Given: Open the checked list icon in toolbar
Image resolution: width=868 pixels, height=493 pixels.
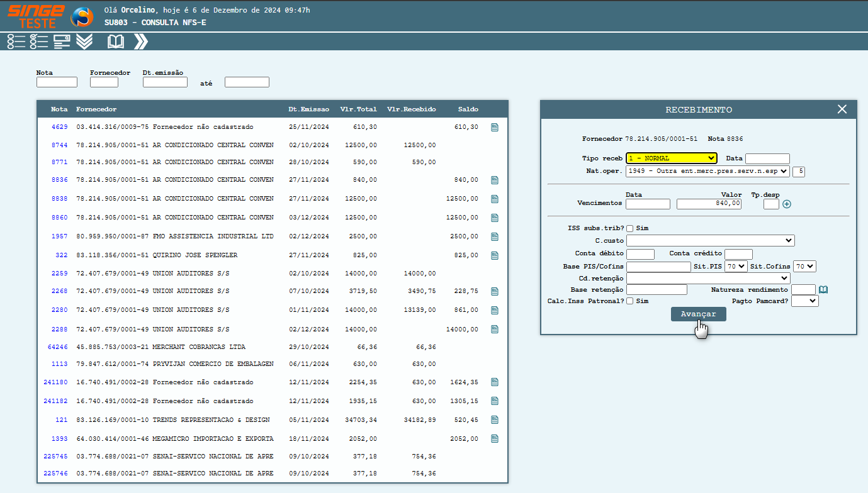Looking at the screenshot, I should pos(39,42).
